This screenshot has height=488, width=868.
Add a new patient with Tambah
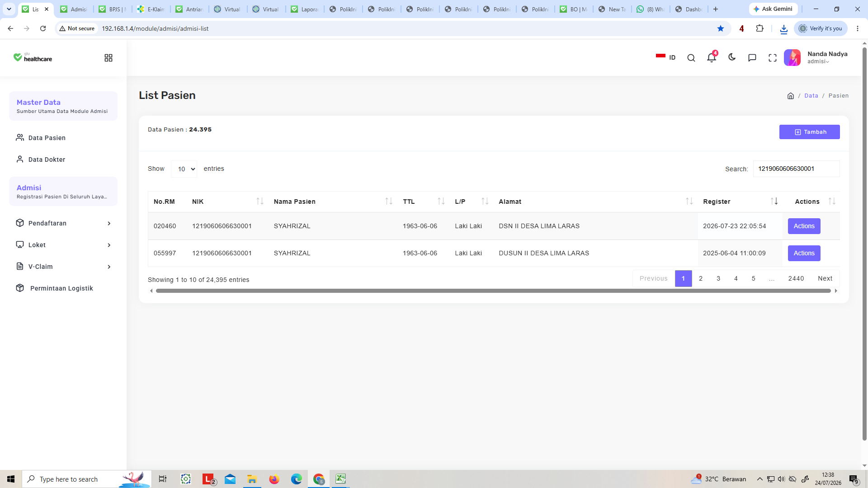click(x=809, y=132)
